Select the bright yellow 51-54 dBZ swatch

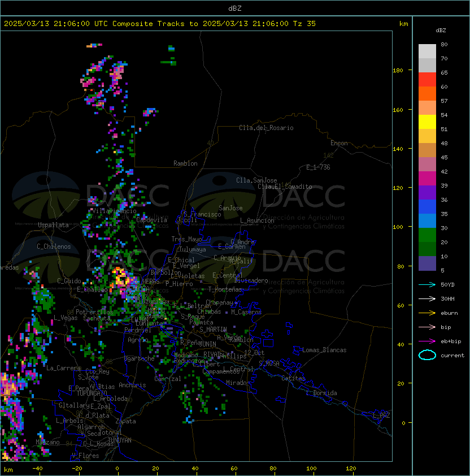tap(427, 122)
